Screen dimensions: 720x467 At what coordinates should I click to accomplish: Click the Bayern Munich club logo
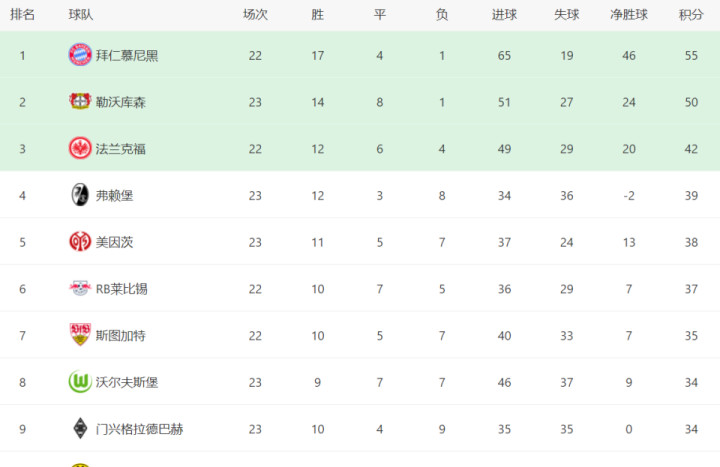80,55
